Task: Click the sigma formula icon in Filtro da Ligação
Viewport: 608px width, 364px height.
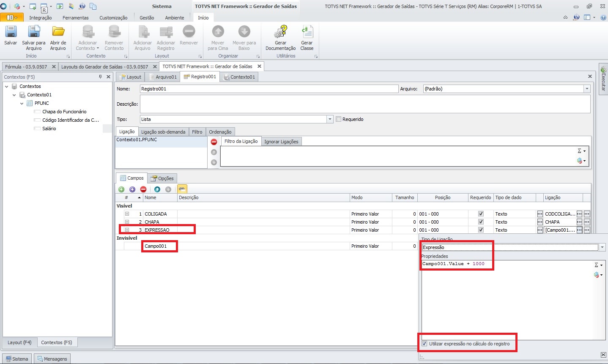Action: [580, 151]
